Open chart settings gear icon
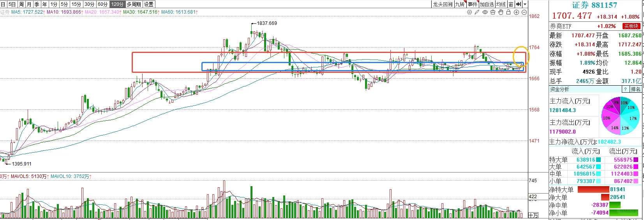644x220 pixels. tap(469, 12)
